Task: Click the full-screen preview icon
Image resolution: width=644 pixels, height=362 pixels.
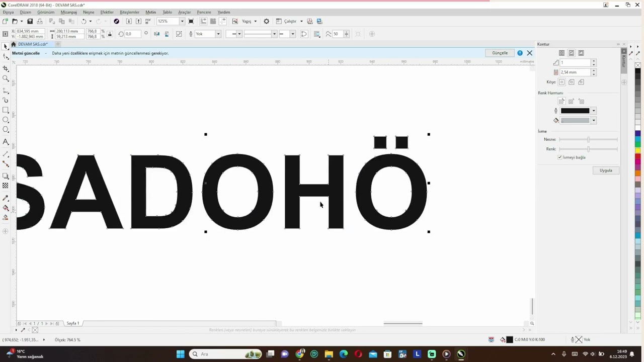Action: click(x=191, y=21)
